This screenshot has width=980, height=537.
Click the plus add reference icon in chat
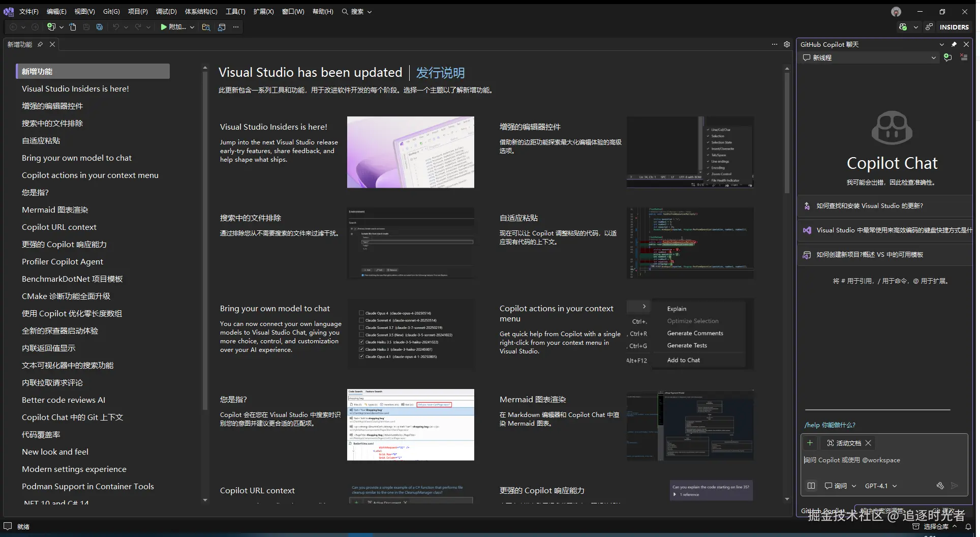click(x=810, y=443)
